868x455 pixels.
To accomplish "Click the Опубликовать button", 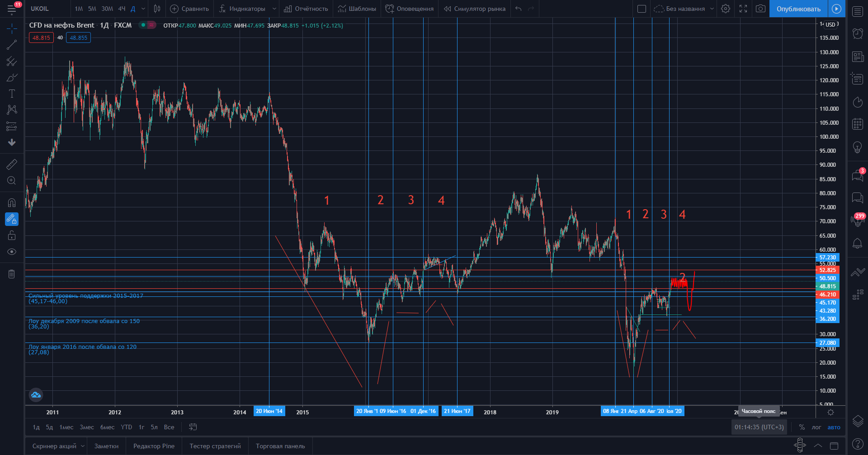I will coord(798,9).
